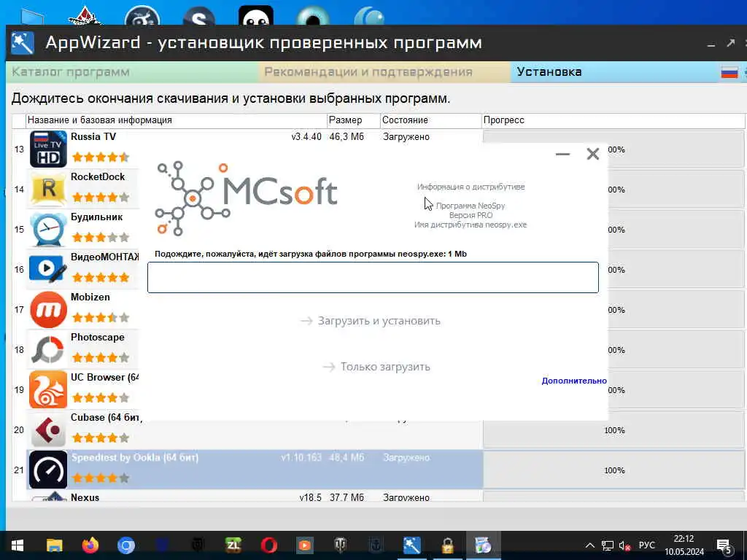Open the notification center icon
747x560 pixels.
tap(724, 547)
